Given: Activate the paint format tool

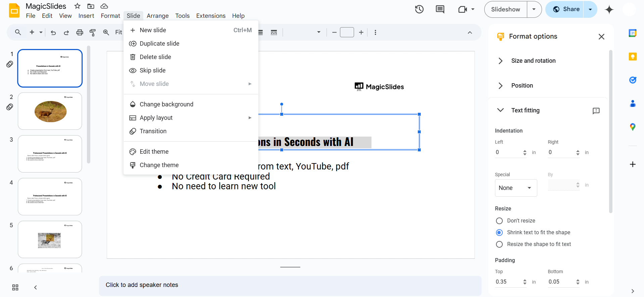Looking at the screenshot, I should pos(93,33).
